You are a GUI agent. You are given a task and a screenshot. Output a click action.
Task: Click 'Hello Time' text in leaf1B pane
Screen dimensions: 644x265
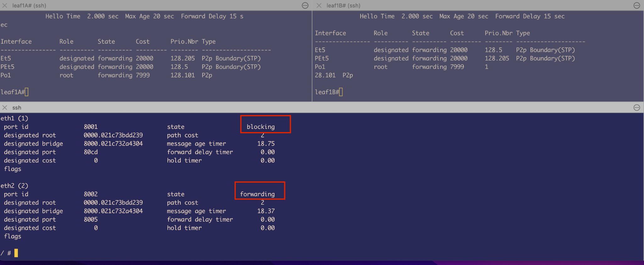click(x=377, y=16)
